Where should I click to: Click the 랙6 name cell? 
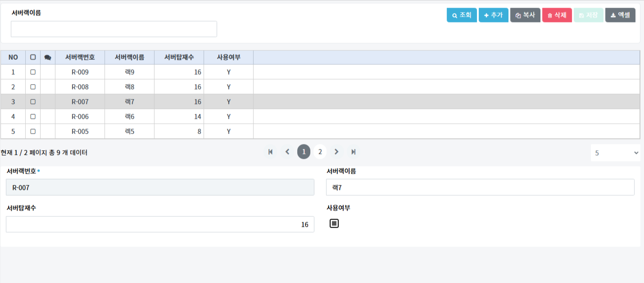tap(130, 117)
